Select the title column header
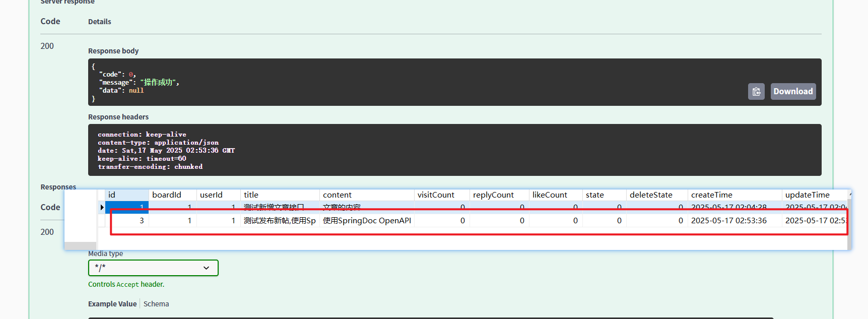Viewport: 868px width, 319px height. (x=280, y=195)
